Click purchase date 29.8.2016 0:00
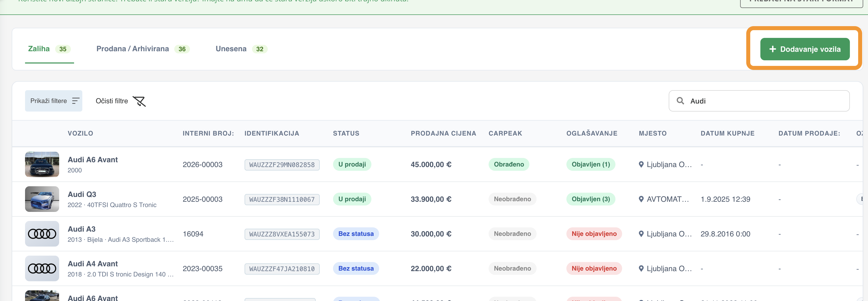Image resolution: width=868 pixels, height=301 pixels. point(725,234)
